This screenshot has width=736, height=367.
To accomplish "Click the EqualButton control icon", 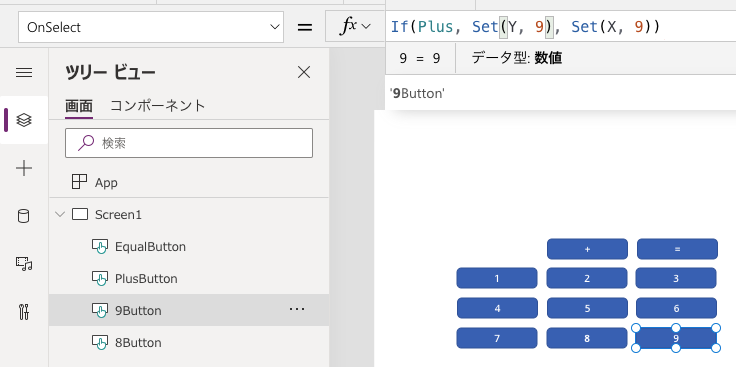I will pyautogui.click(x=100, y=246).
